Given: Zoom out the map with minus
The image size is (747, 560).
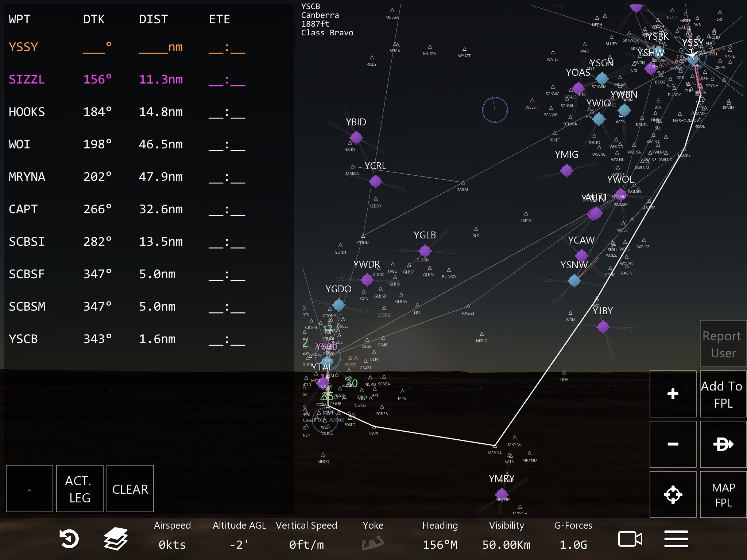Looking at the screenshot, I should (x=673, y=444).
